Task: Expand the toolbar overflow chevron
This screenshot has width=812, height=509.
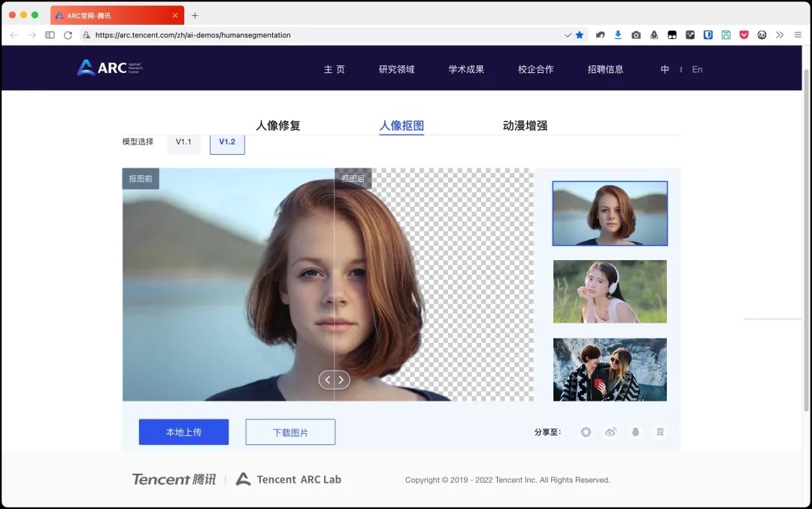Action: coord(780,35)
